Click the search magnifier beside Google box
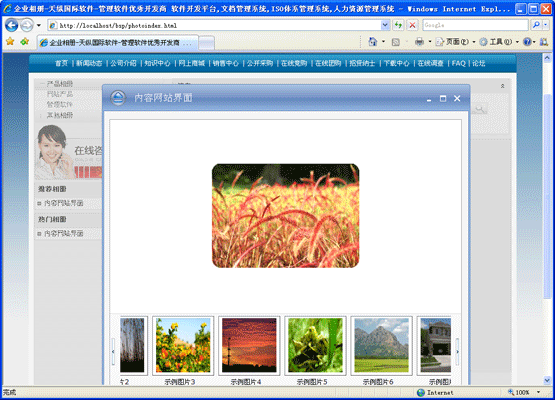The width and height of the screenshot is (555, 400). [536, 25]
